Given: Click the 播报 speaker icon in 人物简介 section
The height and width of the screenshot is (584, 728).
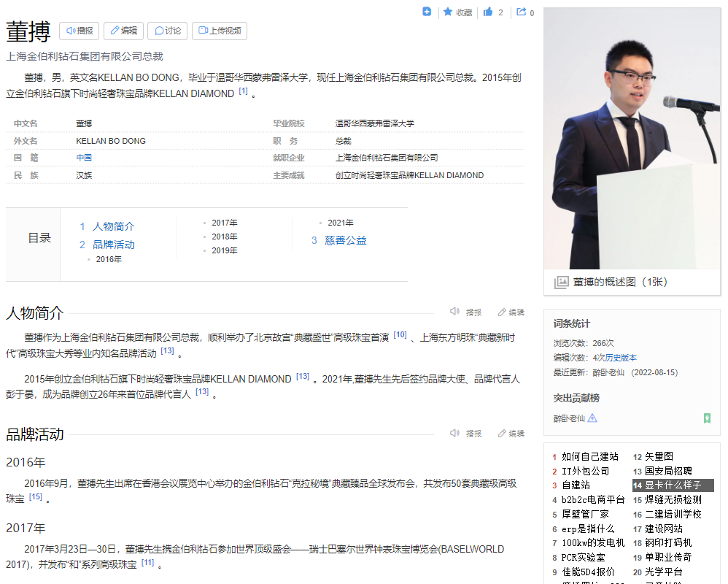Looking at the screenshot, I should 454,312.
